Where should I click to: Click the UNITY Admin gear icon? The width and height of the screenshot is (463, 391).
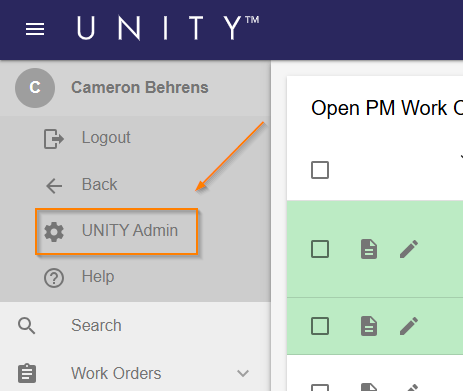pyautogui.click(x=54, y=232)
